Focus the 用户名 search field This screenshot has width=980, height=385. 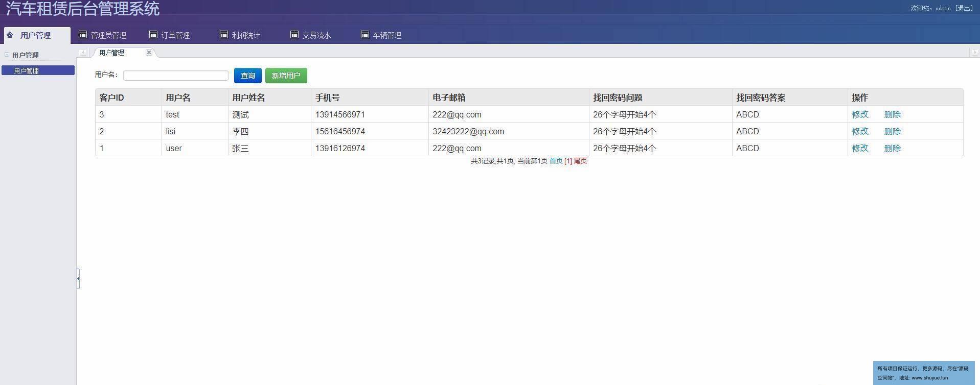pos(176,76)
